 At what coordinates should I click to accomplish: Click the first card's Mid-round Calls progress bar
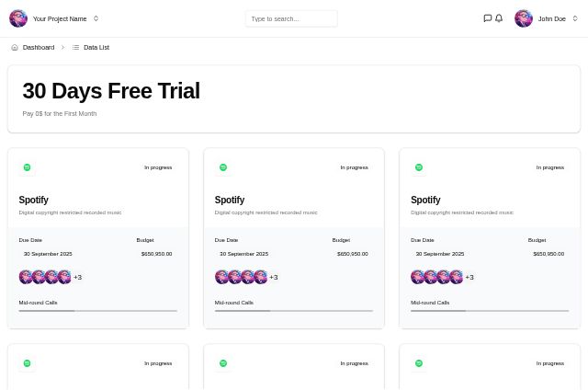(x=97, y=310)
